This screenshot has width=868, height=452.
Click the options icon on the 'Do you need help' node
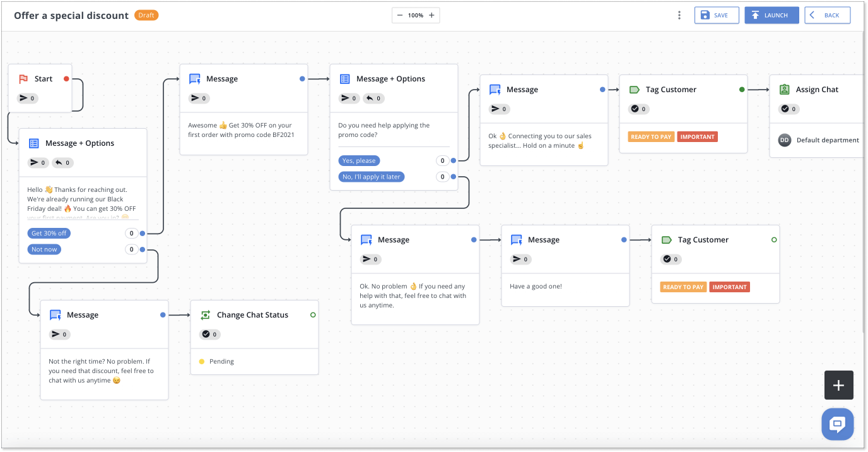345,79
